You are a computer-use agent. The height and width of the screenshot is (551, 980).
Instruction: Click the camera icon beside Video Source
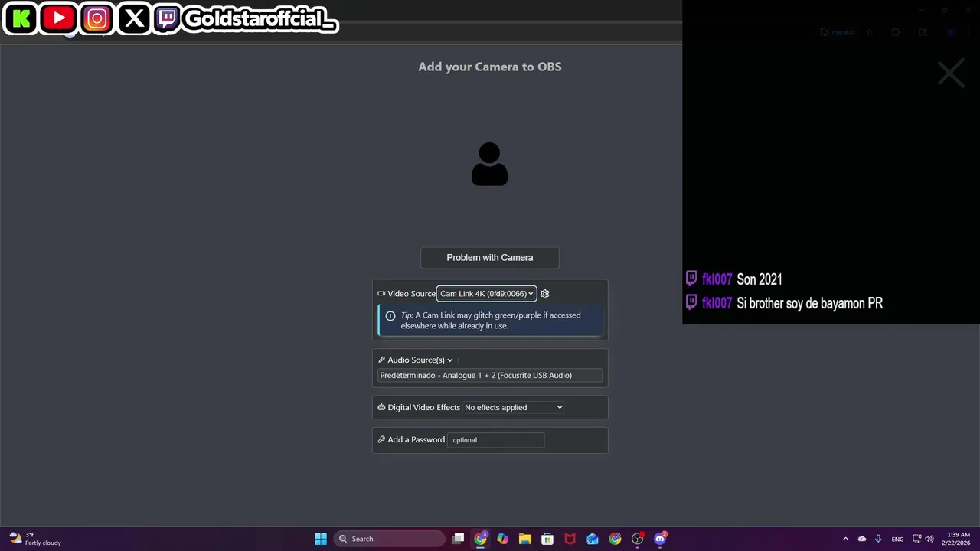[x=381, y=294]
